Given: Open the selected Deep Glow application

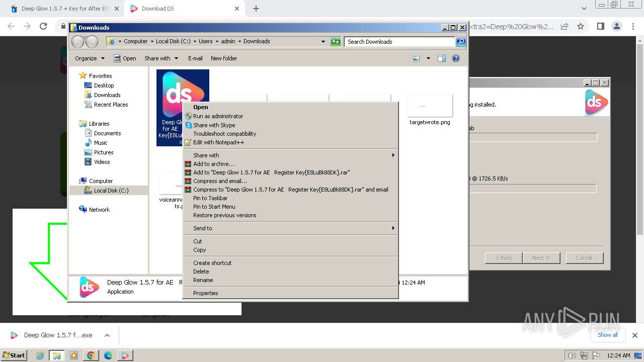Looking at the screenshot, I should (x=200, y=107).
